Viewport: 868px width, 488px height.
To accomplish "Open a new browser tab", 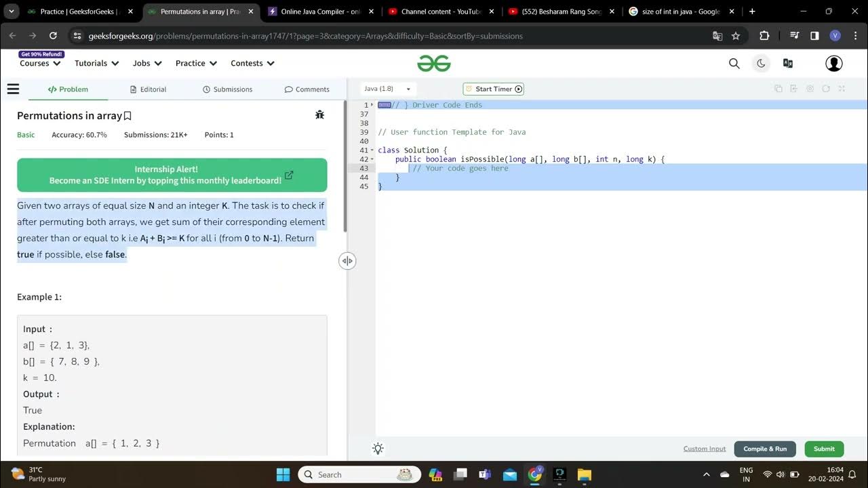I will point(752,12).
